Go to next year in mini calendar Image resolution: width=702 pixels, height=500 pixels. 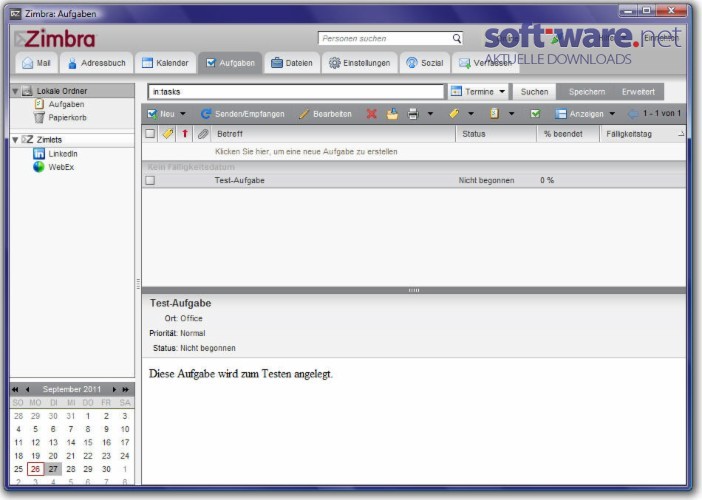(x=126, y=389)
